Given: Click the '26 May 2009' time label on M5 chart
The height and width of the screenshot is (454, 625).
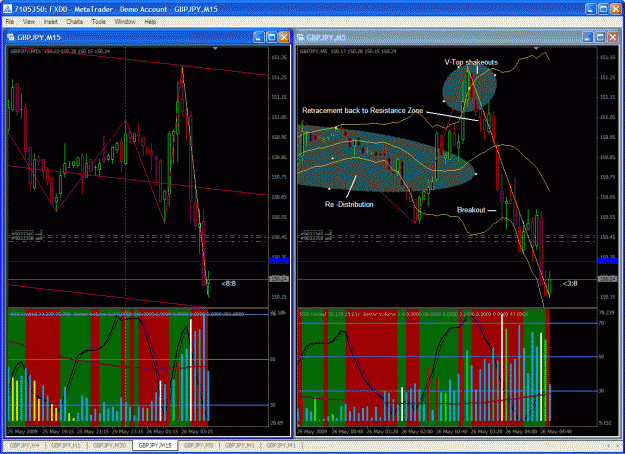Looking at the screenshot, I should 312,432.
